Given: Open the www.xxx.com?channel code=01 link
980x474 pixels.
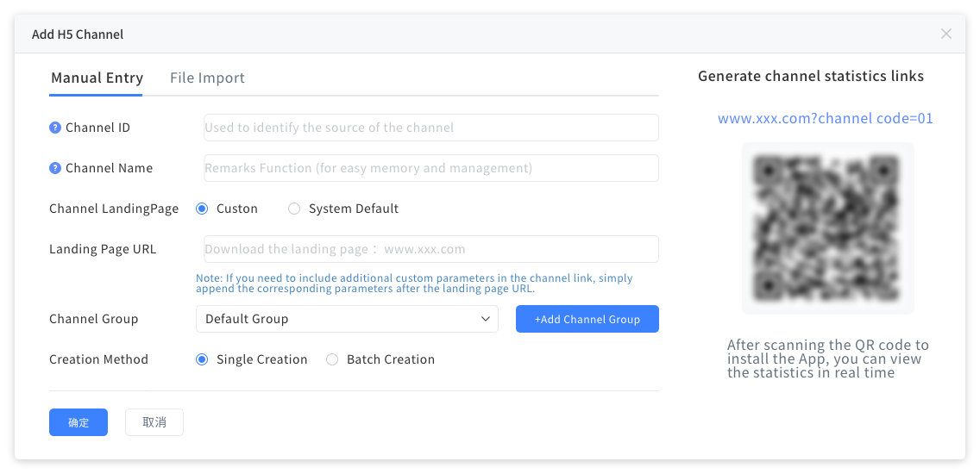Looking at the screenshot, I should click(x=825, y=118).
